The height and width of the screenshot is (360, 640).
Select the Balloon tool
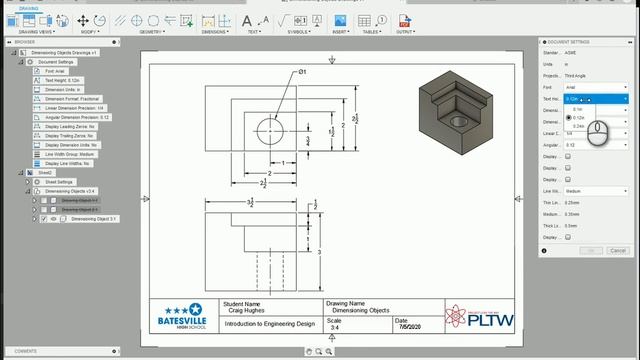tap(381, 20)
